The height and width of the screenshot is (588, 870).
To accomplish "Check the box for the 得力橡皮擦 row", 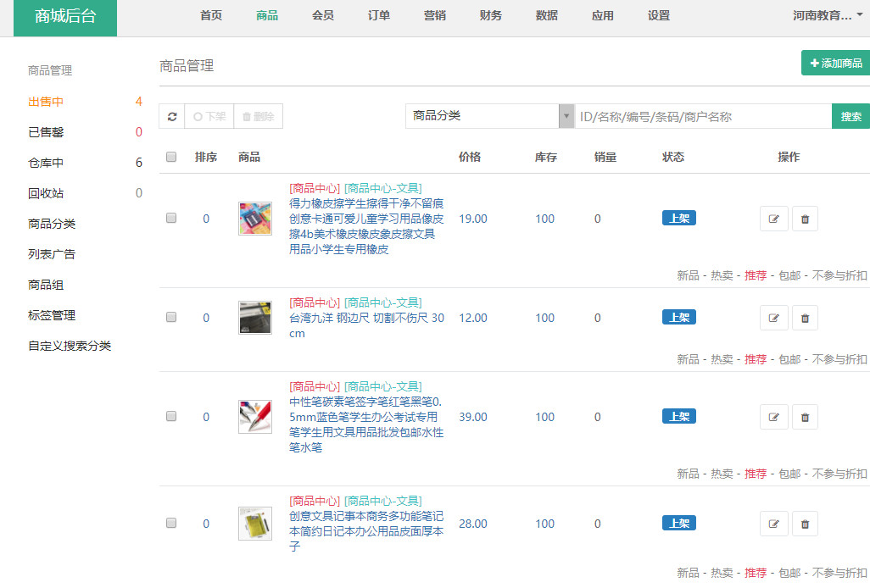I will point(171,218).
